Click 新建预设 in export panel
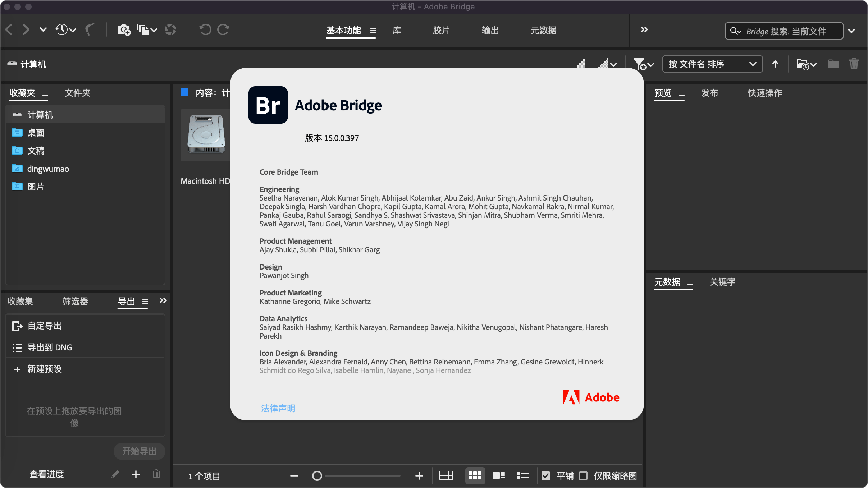This screenshot has width=868, height=488. point(45,369)
